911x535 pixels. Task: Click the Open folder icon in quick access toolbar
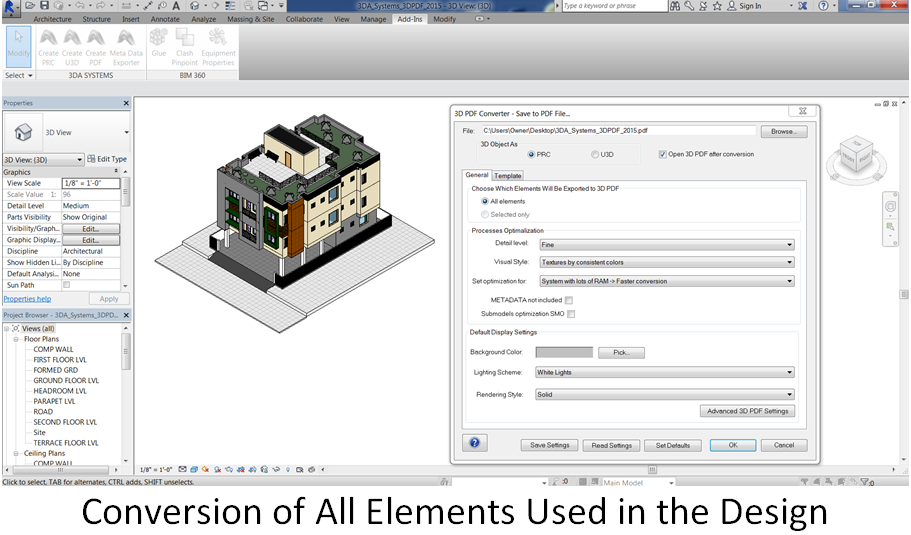(x=30, y=5)
